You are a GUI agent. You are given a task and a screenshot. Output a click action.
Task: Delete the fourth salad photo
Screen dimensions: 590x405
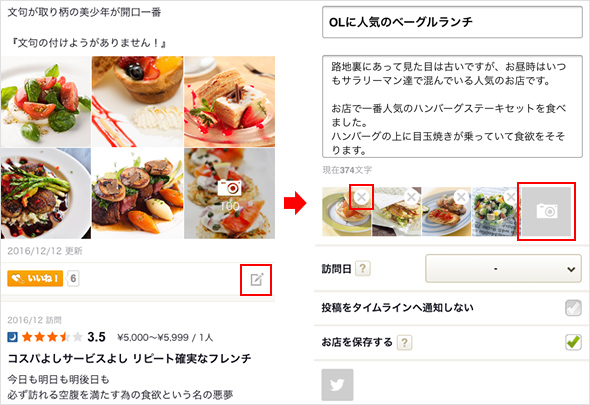(x=511, y=196)
